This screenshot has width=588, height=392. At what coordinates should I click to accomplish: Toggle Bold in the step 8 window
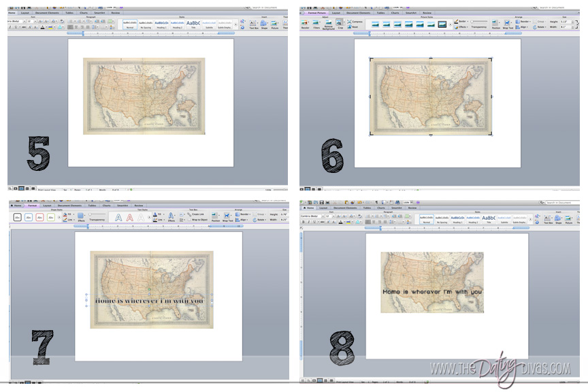pos(304,222)
